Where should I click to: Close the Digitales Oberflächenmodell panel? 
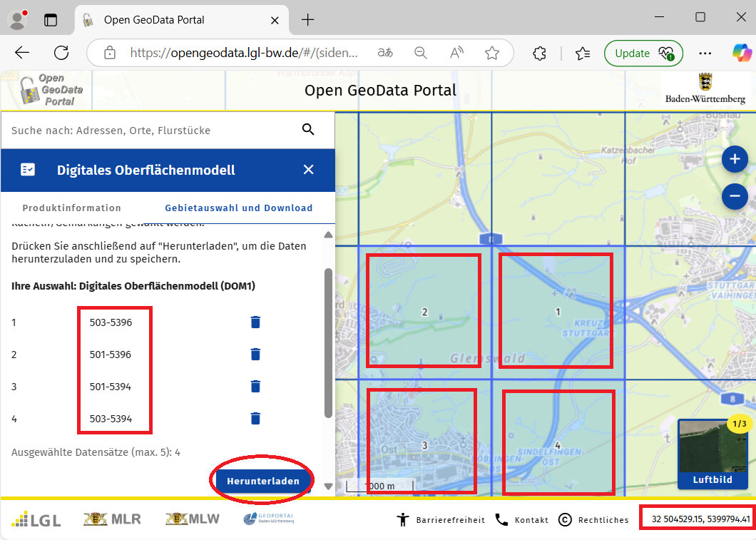click(x=308, y=170)
